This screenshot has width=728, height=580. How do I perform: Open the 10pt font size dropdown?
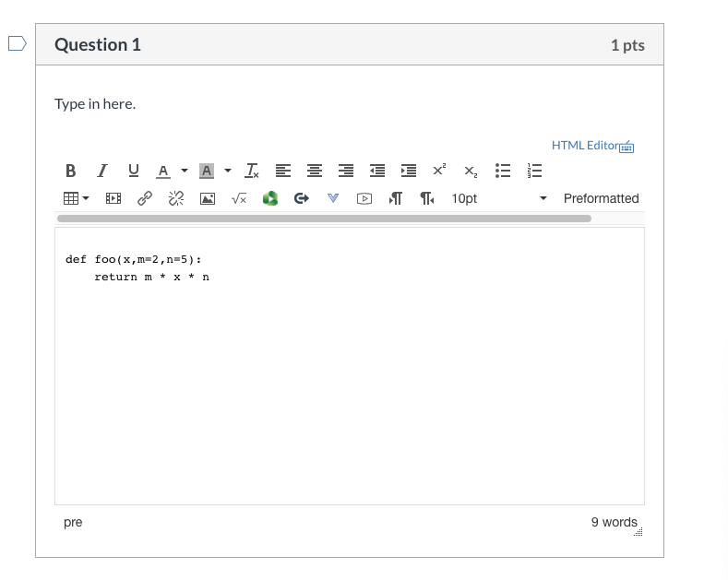(499, 198)
